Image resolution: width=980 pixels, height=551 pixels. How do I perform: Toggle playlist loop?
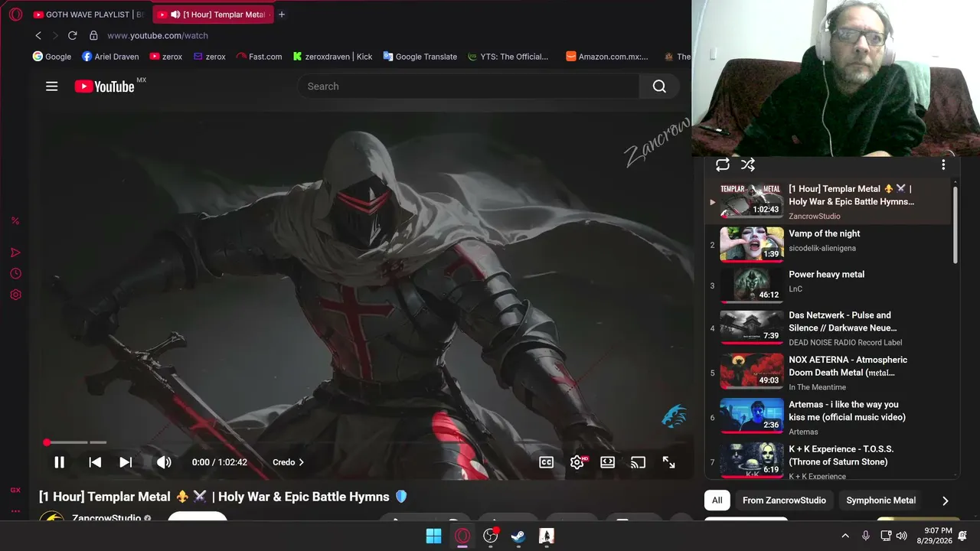coord(723,165)
